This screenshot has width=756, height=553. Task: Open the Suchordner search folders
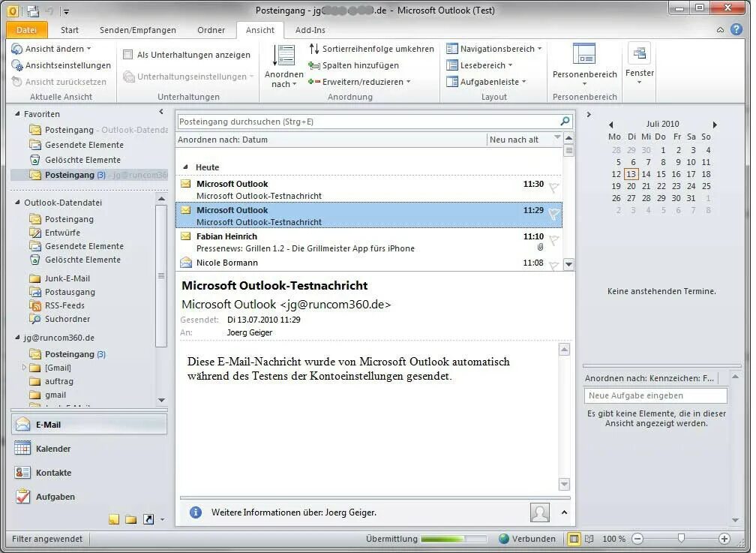(x=67, y=319)
